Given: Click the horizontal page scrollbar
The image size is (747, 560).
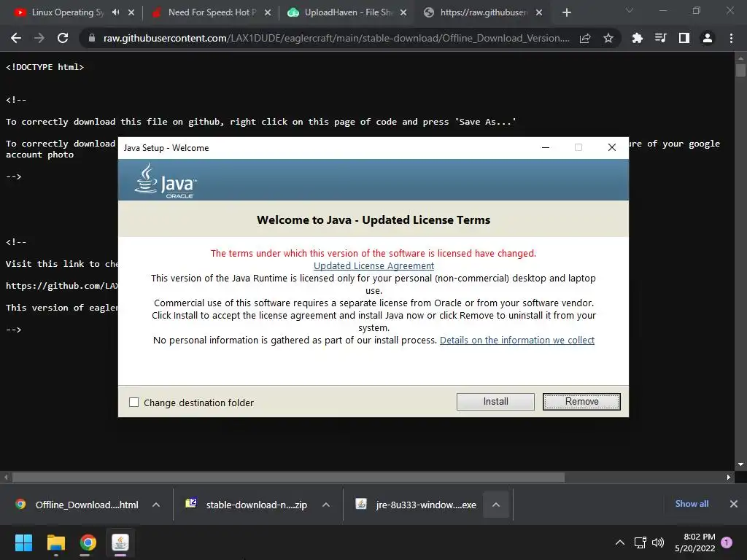Looking at the screenshot, I should (288, 477).
